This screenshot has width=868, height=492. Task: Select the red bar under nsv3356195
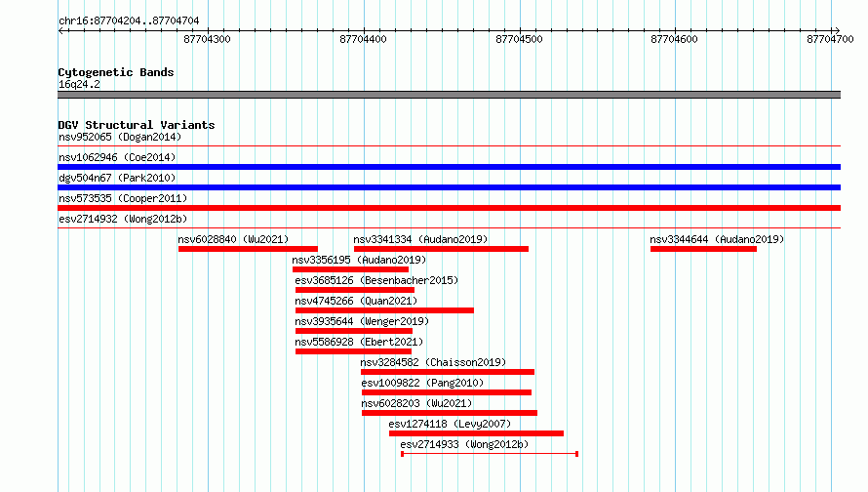point(350,269)
